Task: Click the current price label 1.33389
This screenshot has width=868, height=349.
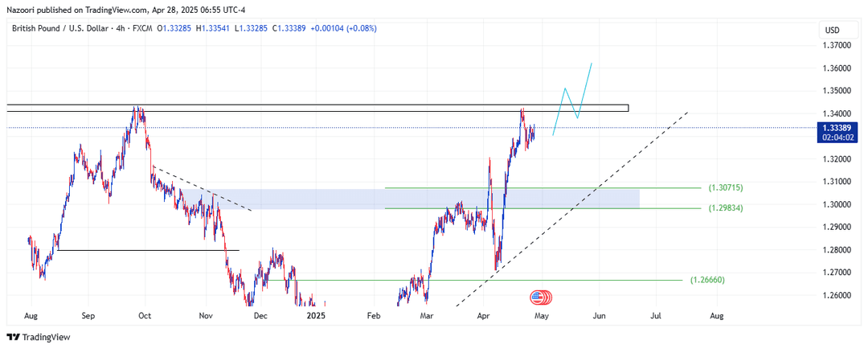Action: click(x=835, y=128)
